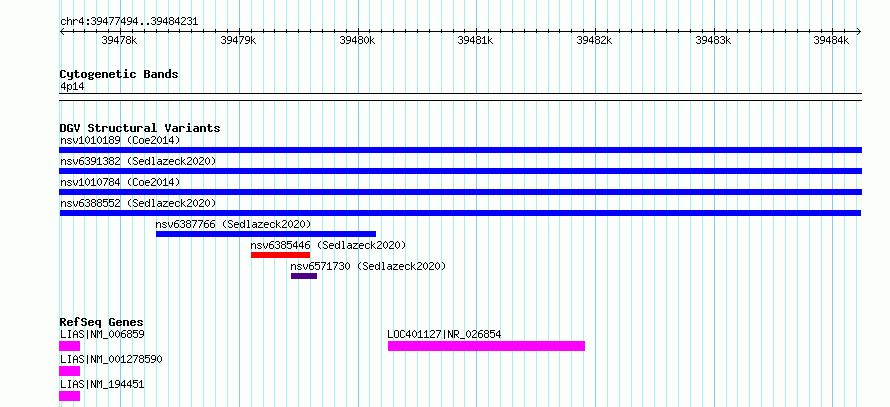This screenshot has width=890, height=407.
Task: Click the 4p14 cytogenetic band bar
Action: click(460, 97)
